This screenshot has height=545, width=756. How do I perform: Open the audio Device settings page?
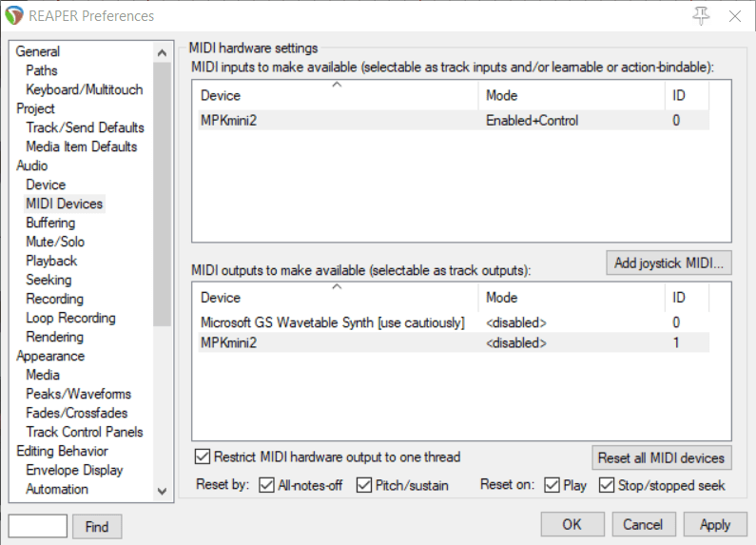(46, 185)
